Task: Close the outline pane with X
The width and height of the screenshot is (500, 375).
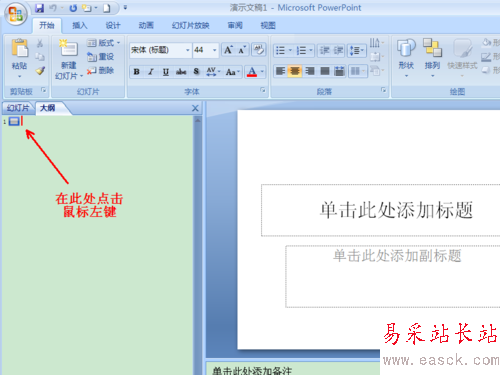Action: pos(195,108)
